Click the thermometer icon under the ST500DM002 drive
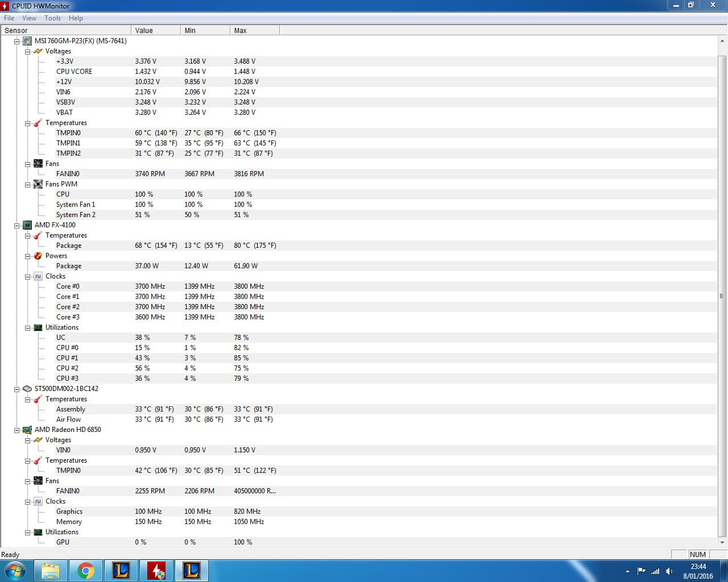728x582 pixels. [38, 399]
